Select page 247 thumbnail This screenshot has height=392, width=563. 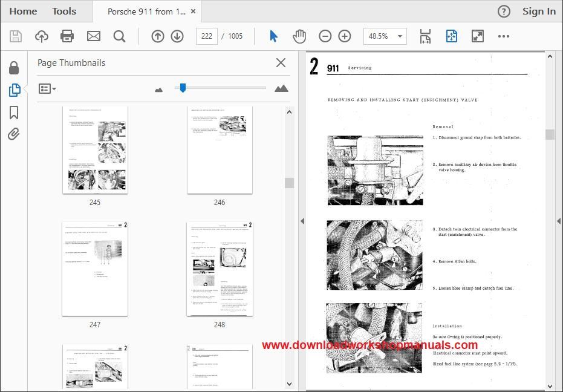[95, 269]
